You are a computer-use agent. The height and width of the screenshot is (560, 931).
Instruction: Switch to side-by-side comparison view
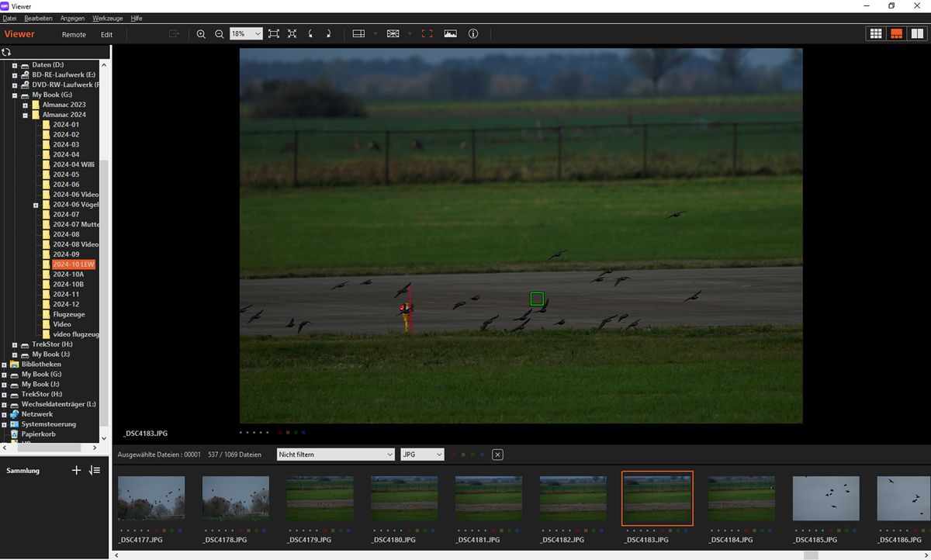coord(916,34)
